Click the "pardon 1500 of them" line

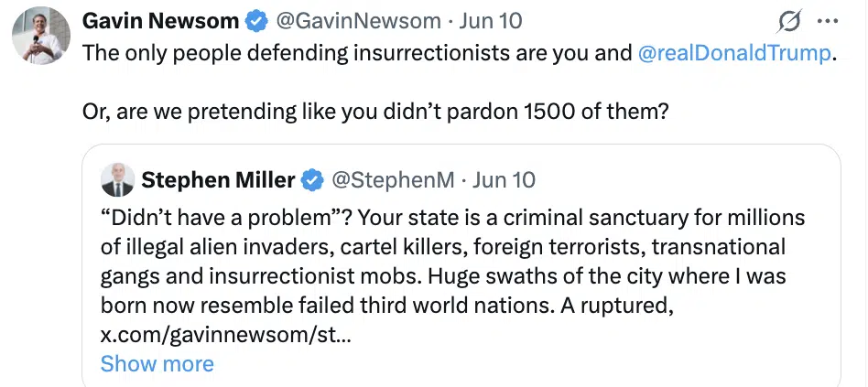(x=376, y=112)
